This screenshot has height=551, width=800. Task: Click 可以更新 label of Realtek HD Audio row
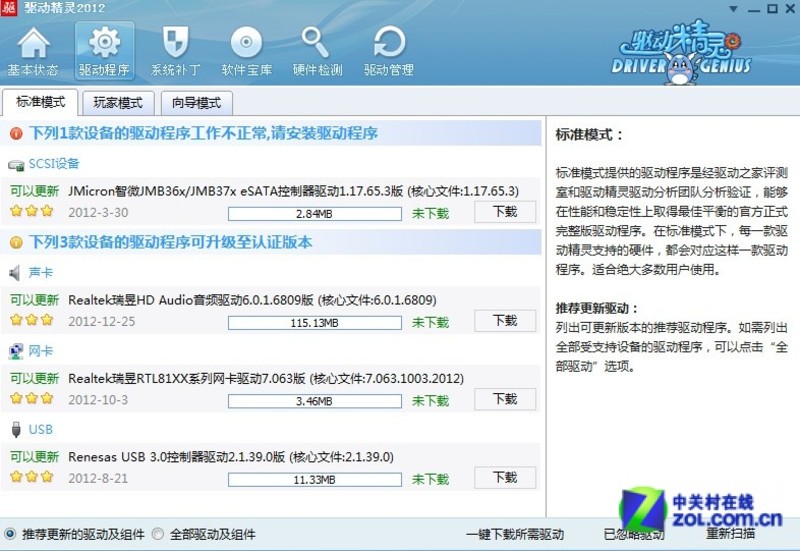click(x=35, y=300)
